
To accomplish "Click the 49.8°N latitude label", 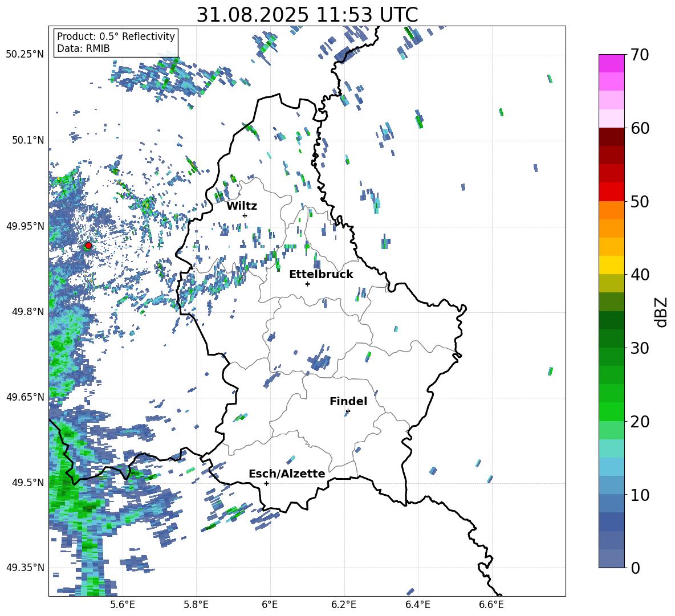I will tap(27, 311).
